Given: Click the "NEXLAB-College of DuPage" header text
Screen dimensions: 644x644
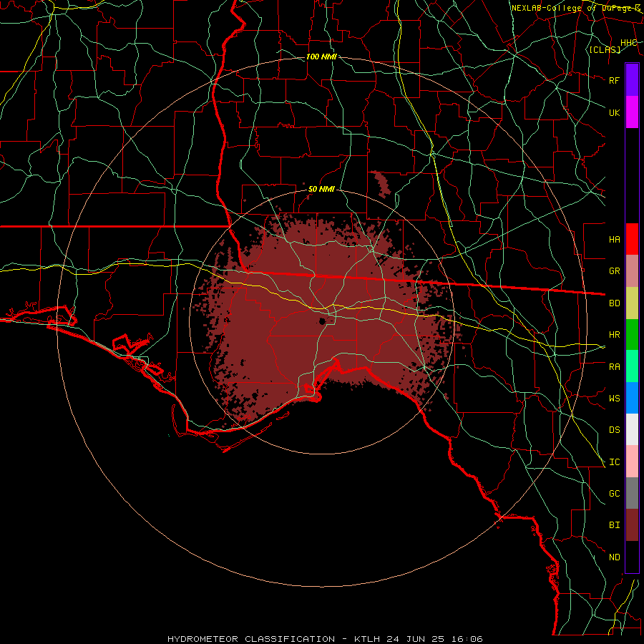Looking at the screenshot, I should tap(573, 8).
